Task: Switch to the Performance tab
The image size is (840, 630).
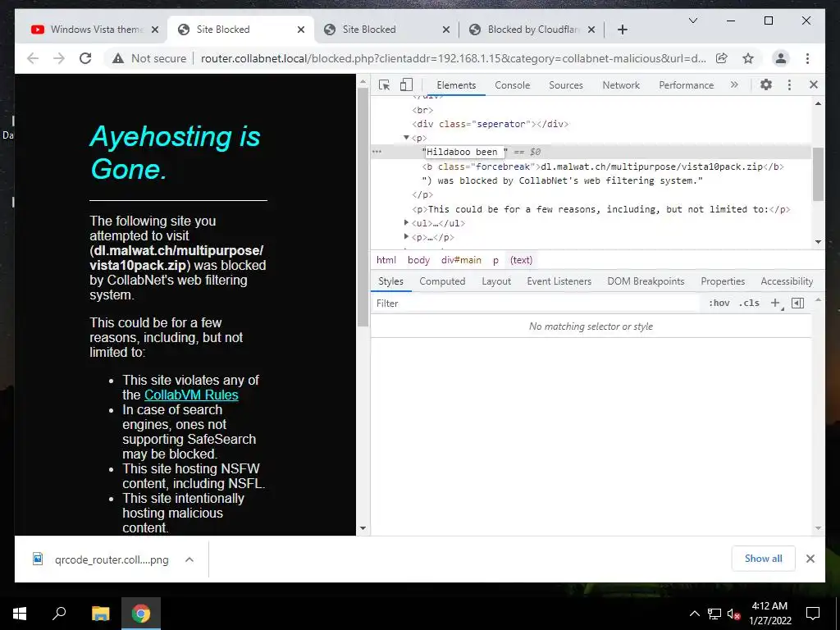Action: click(687, 85)
